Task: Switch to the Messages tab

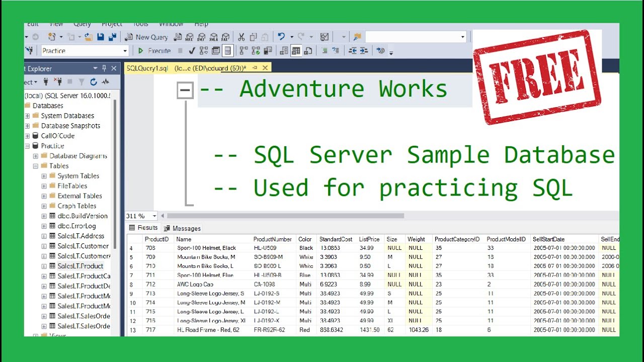Action: pos(182,228)
